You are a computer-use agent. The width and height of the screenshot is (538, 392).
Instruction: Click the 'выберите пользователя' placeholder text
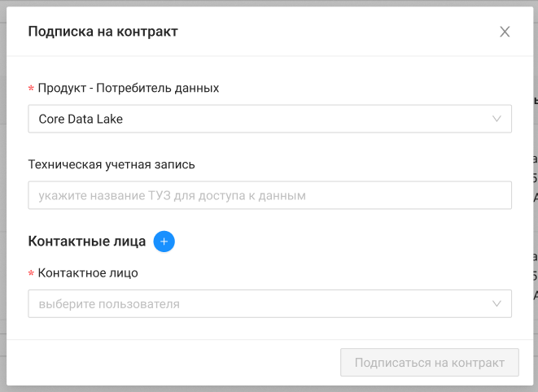(x=109, y=304)
